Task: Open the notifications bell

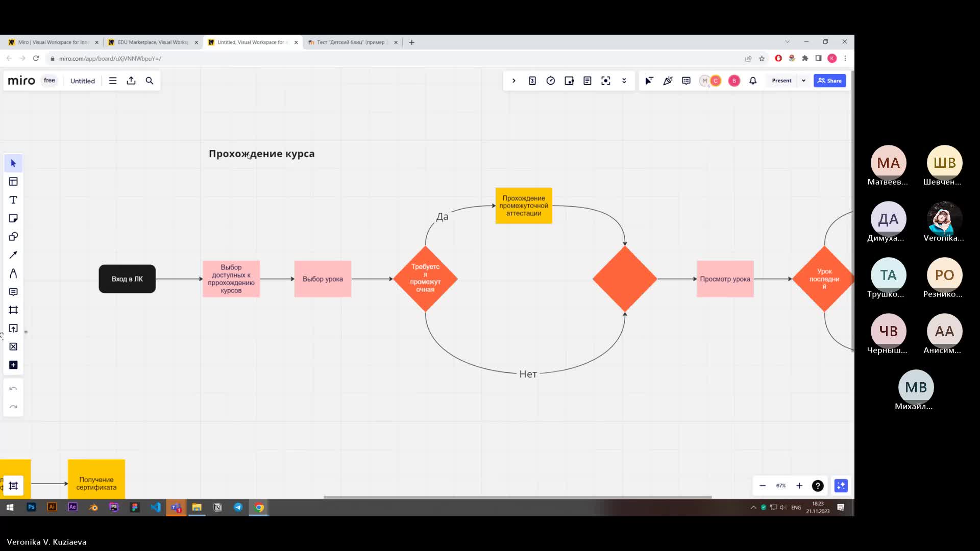Action: click(753, 81)
